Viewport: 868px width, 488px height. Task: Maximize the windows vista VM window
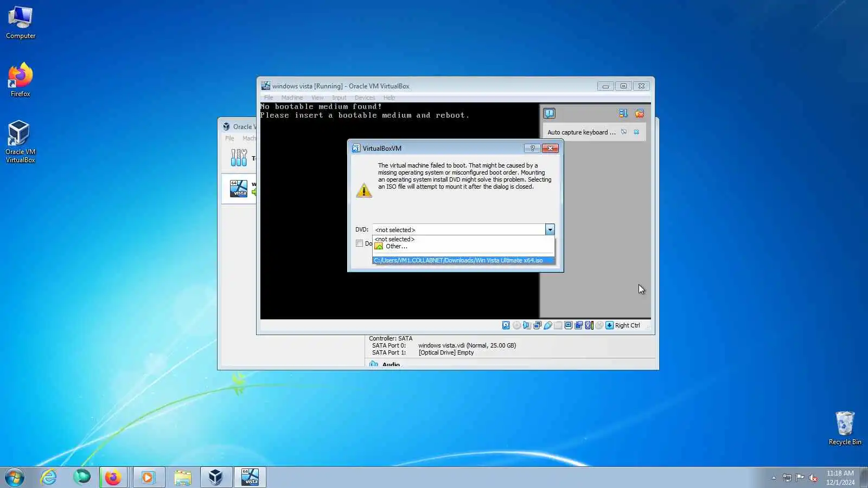(623, 86)
